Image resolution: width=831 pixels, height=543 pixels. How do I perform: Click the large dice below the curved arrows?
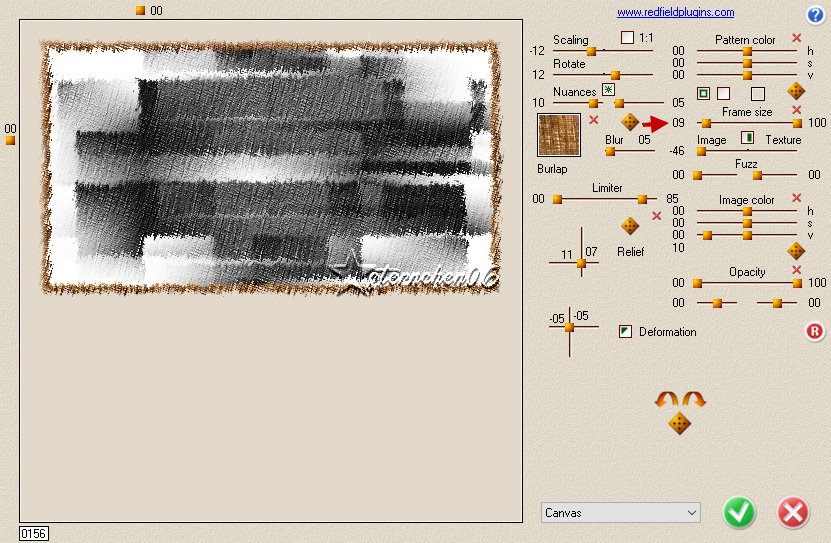679,423
